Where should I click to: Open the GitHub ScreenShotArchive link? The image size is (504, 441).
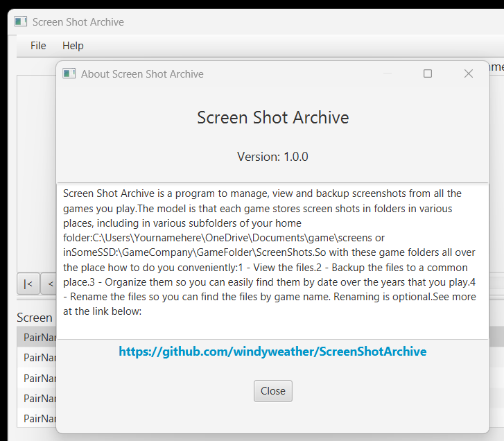coord(272,352)
